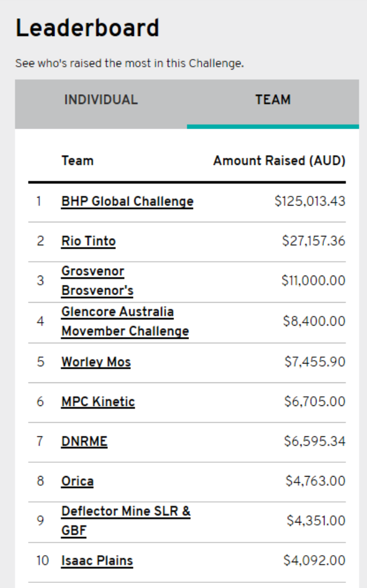Click the $27,157.36 amount for Rio Tinto

[x=314, y=241]
